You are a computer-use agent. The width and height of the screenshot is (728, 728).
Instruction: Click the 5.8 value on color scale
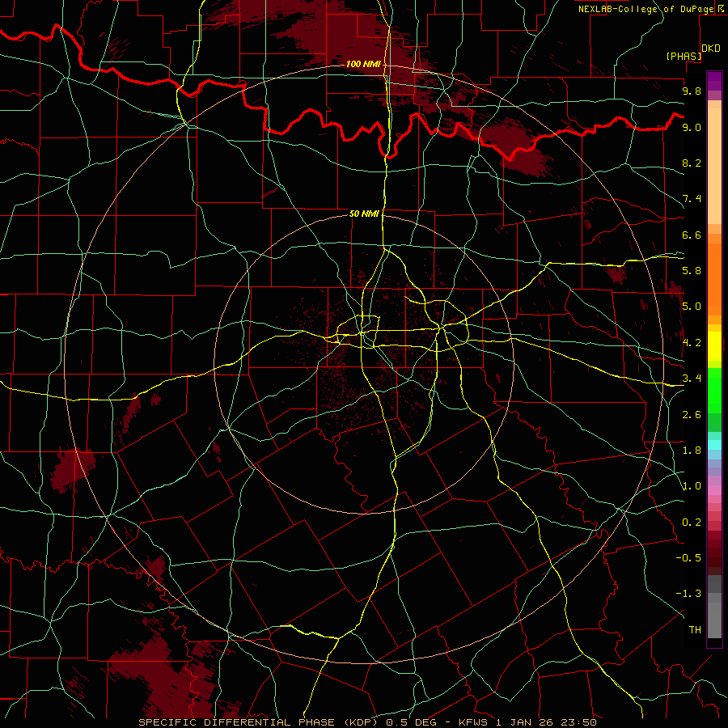coord(692,271)
